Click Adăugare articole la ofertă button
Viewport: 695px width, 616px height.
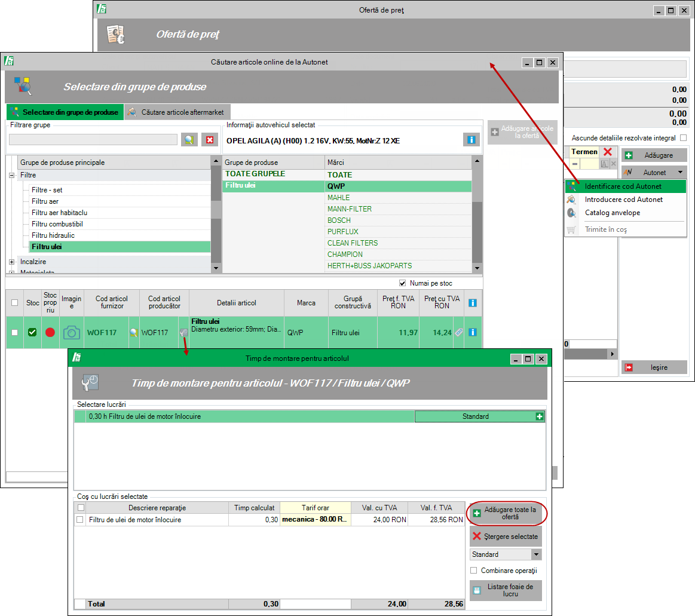click(x=522, y=132)
